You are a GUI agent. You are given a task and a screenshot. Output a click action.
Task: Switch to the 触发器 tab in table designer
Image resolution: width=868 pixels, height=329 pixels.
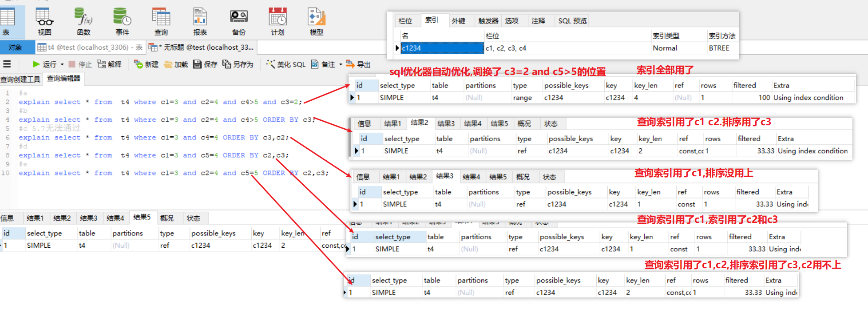(x=488, y=21)
